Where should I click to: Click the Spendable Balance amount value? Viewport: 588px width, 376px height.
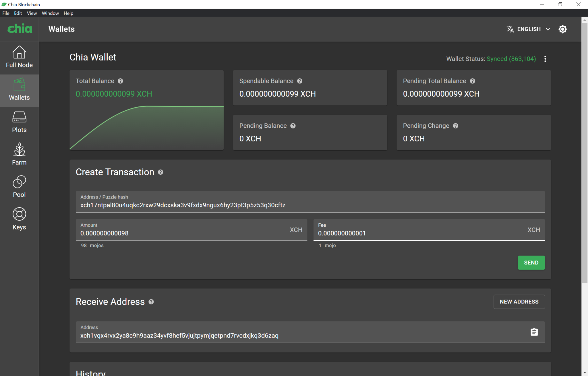[277, 94]
